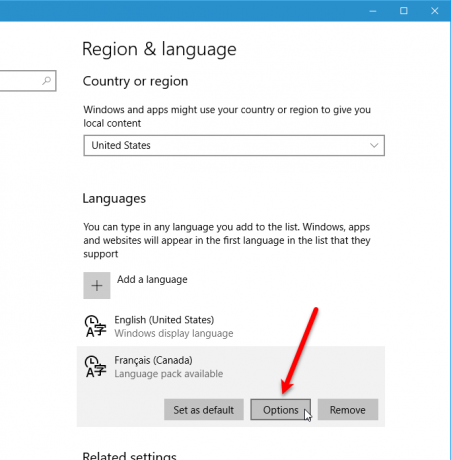Open the United States country dropdown

point(234,145)
